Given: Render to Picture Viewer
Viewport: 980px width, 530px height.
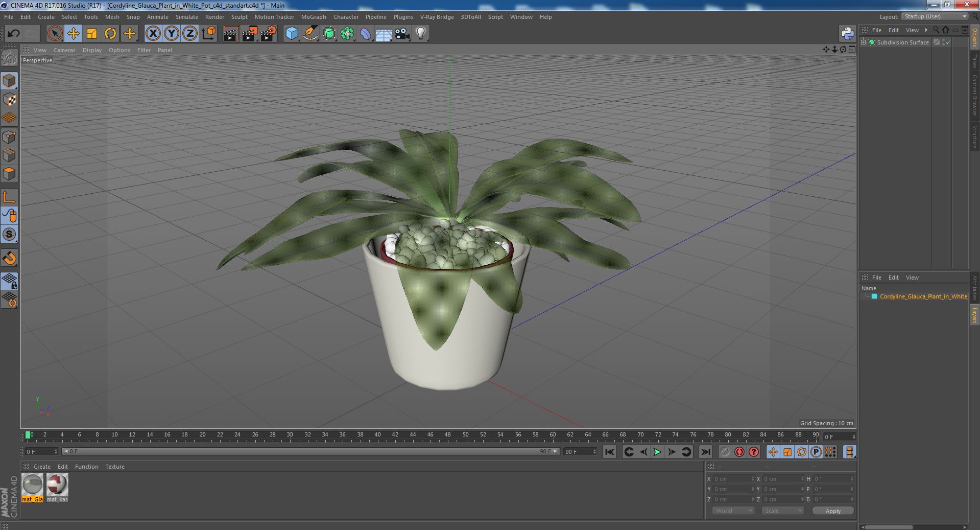Looking at the screenshot, I should (250, 34).
